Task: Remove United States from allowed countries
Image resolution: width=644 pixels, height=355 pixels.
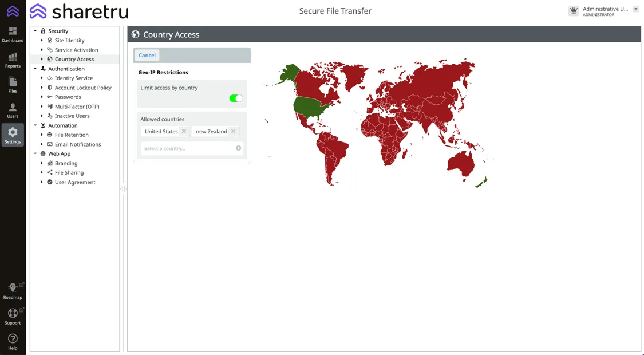Action: click(184, 131)
